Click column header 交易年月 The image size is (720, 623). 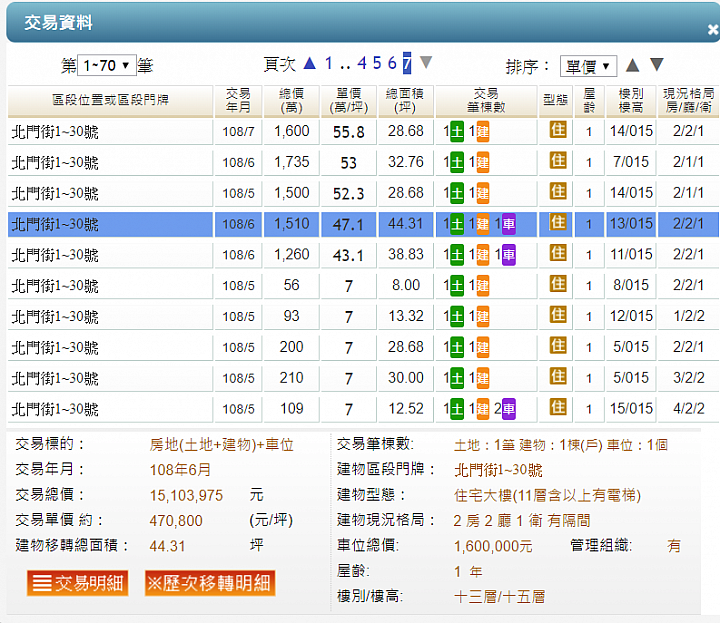click(x=238, y=100)
